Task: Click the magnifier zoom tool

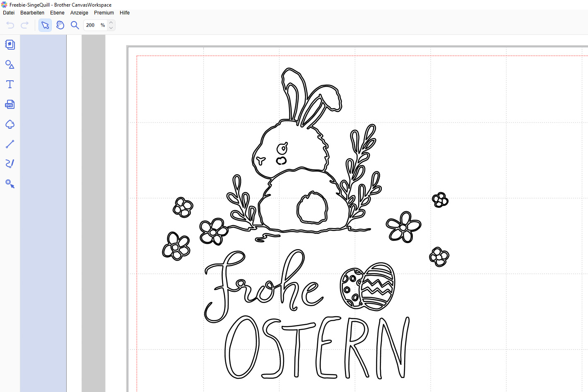Action: [x=75, y=25]
